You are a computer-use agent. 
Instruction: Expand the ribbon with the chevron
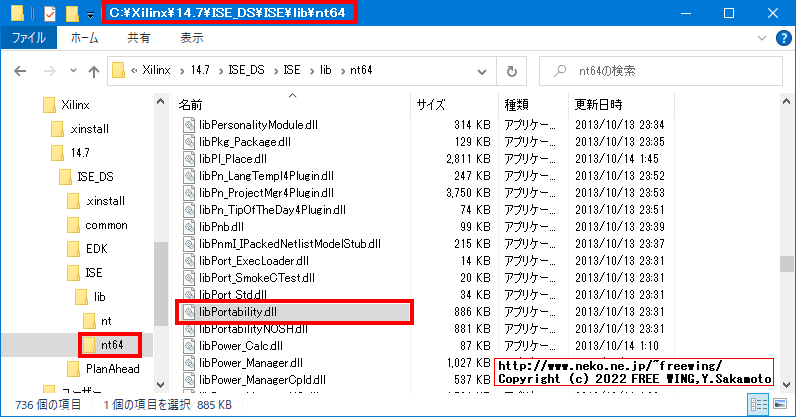click(x=761, y=38)
